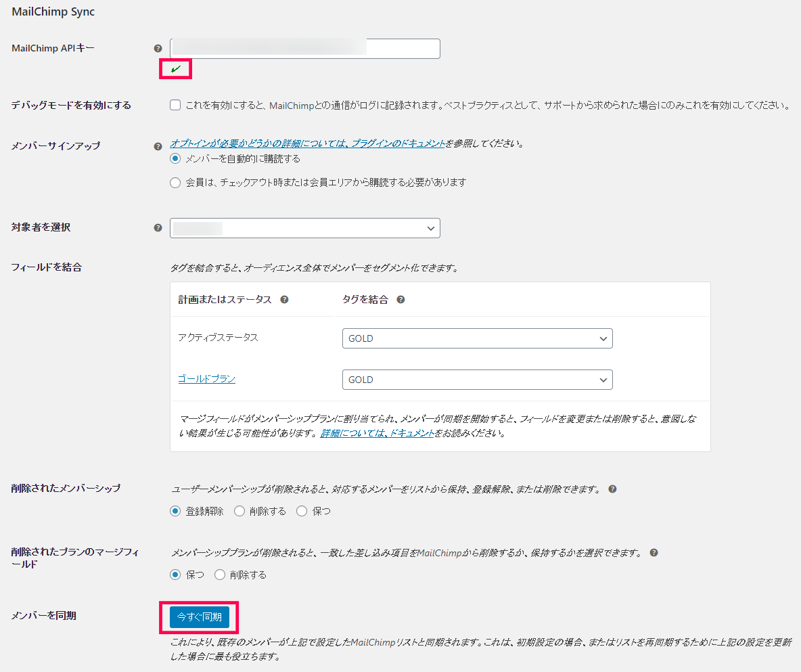Screen dimensions: 801x672
Task: Open the 対象者を選択 audience dropdown
Action: 305,228
